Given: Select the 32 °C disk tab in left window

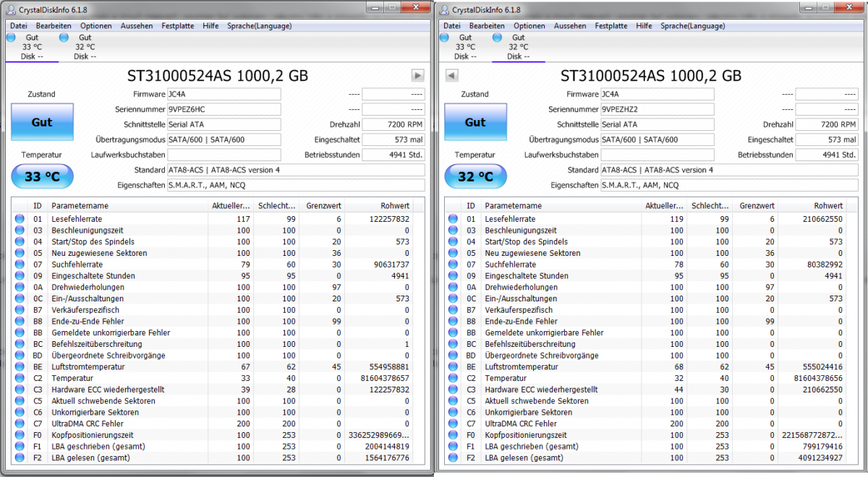Looking at the screenshot, I should coord(85,46).
